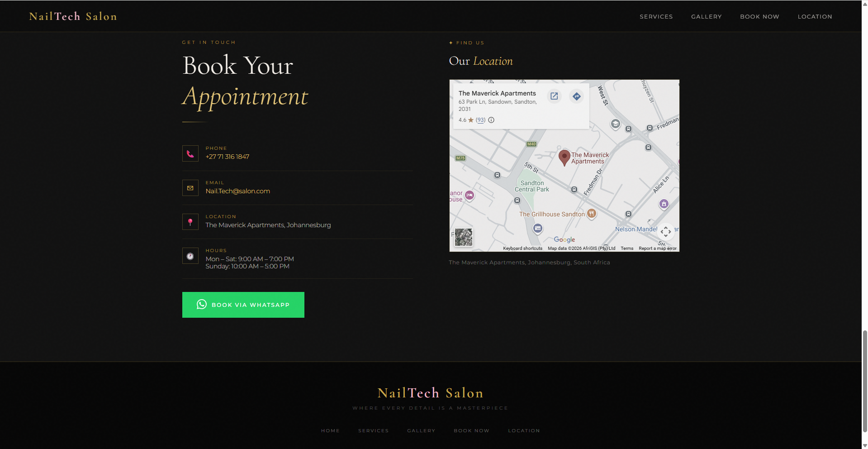This screenshot has height=449, width=868.
Task: Click the directions arrow icon on map card
Action: point(576,96)
